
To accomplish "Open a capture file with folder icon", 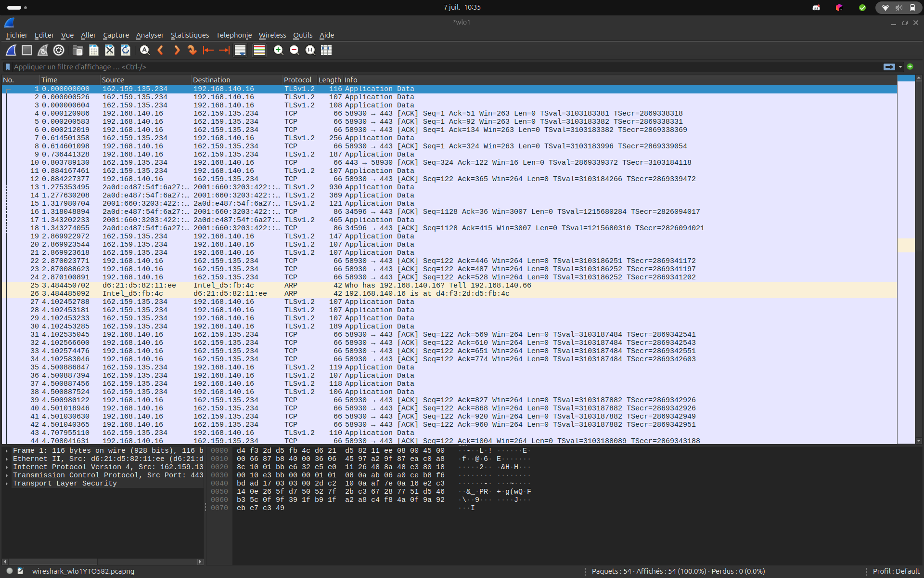I will 77,50.
